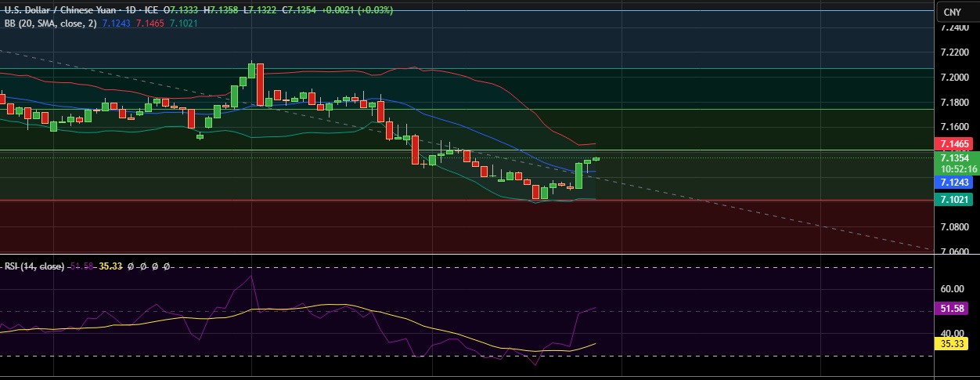
Task: Select the latest green candle on the chart
Action: point(596,158)
